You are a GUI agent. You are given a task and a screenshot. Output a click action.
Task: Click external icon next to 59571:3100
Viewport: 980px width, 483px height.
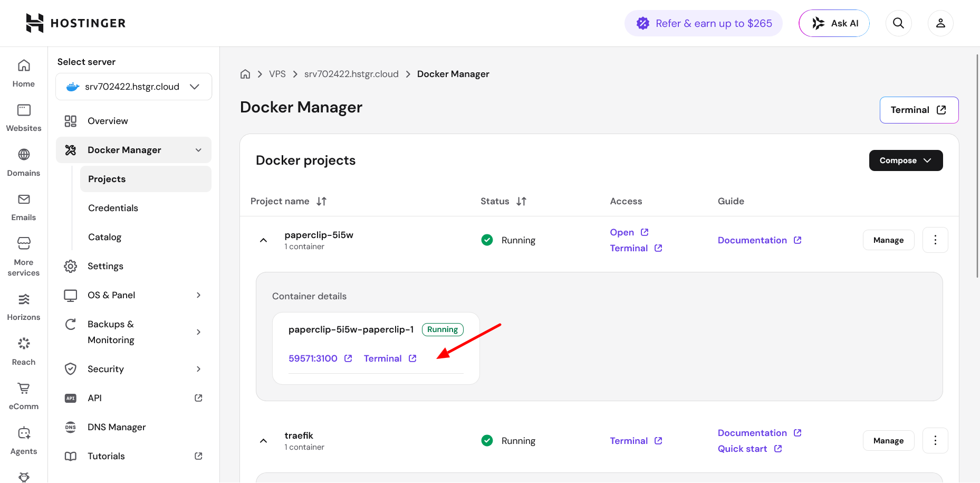(x=348, y=358)
